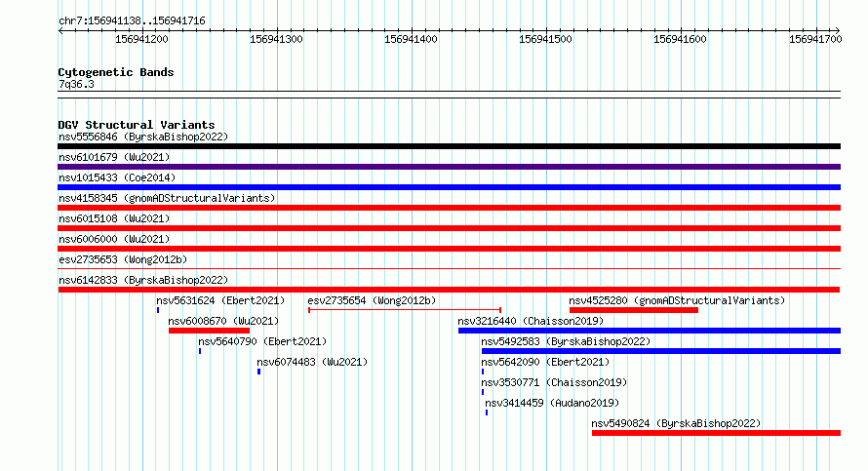Open nsv6015108 (Wu2021) label
Viewport: 868px width, 471px height.
114,218
